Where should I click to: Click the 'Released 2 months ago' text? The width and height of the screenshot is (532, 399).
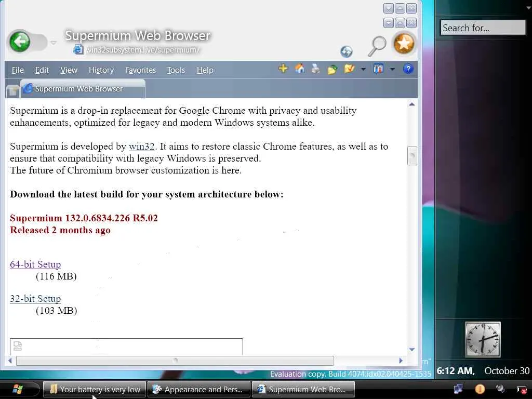click(x=60, y=230)
